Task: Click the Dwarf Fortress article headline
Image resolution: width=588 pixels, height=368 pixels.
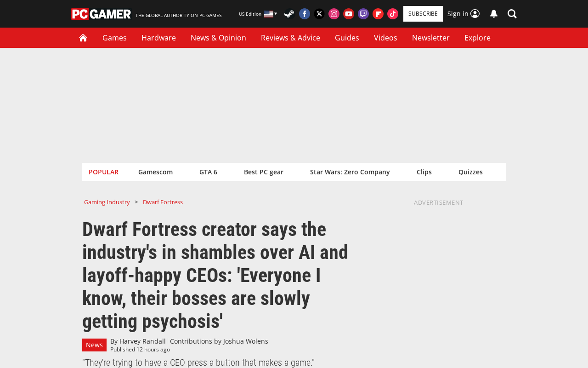Action: pos(215,275)
